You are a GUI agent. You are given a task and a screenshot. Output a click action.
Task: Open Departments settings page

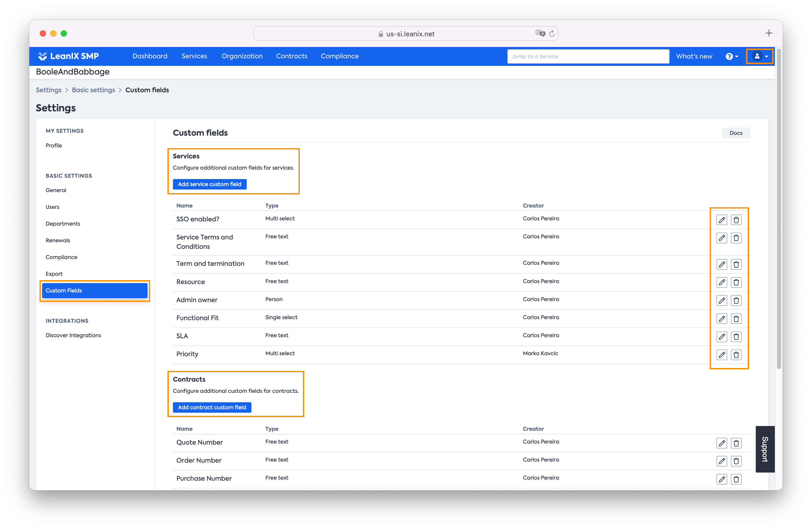[x=63, y=224]
